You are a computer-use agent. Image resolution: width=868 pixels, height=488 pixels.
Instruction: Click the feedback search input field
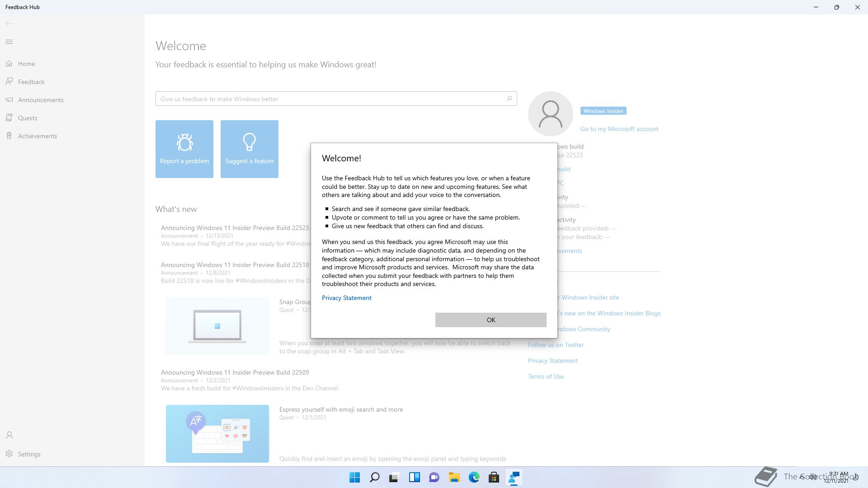336,99
